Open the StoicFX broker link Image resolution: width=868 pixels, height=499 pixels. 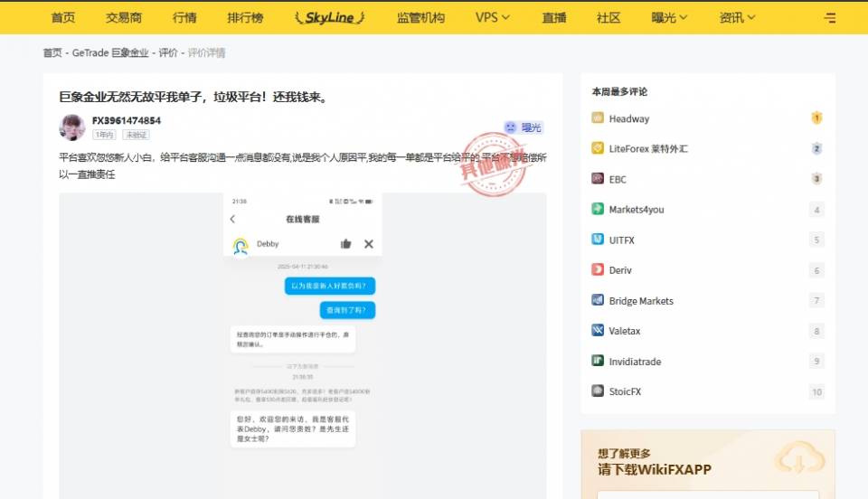tap(625, 391)
